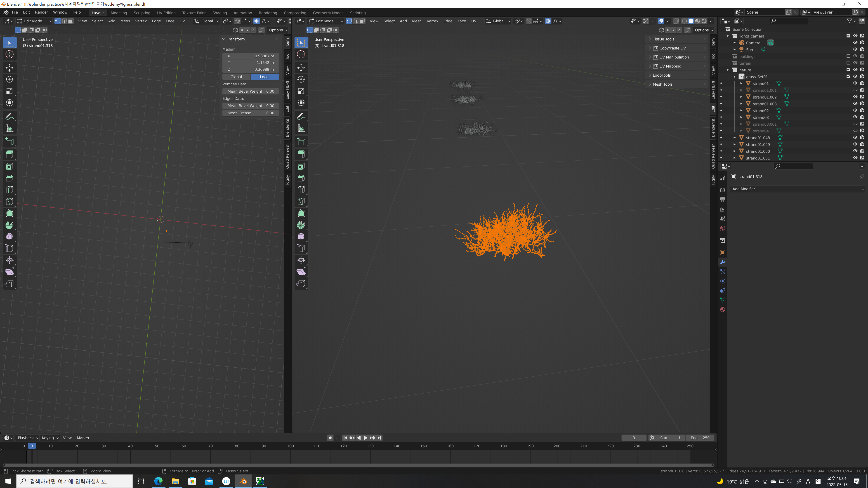Image resolution: width=868 pixels, height=488 pixels.
Task: Select the Measure tool in left toolbar
Action: tap(9, 128)
